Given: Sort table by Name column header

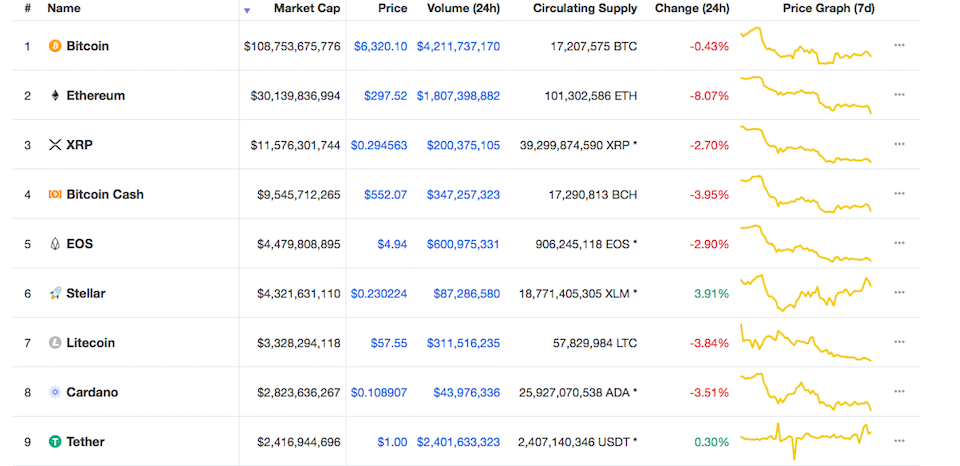Looking at the screenshot, I should coord(64,9).
